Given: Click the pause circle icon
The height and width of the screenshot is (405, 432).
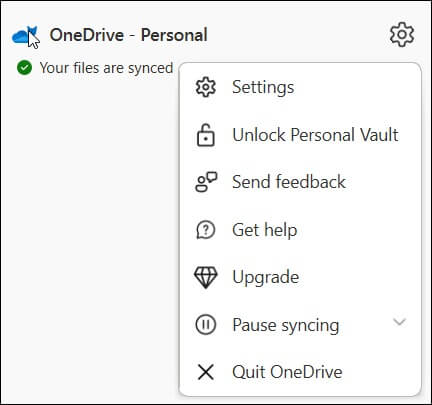Looking at the screenshot, I should pos(206,325).
